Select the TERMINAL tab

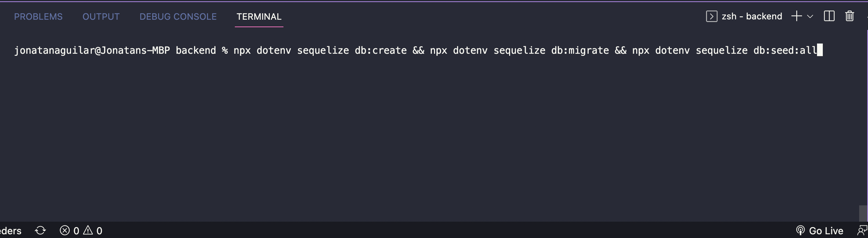point(259,16)
